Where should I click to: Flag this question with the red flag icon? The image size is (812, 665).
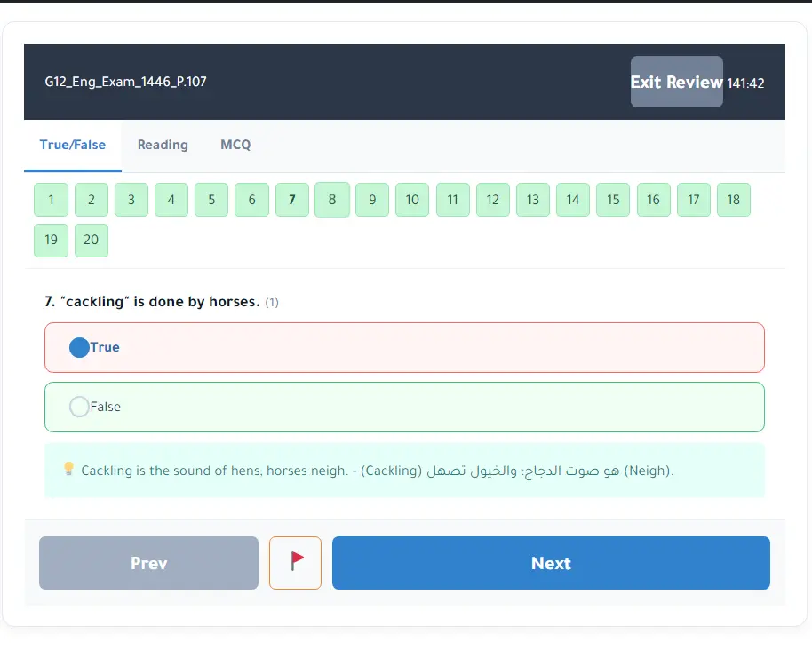point(295,563)
